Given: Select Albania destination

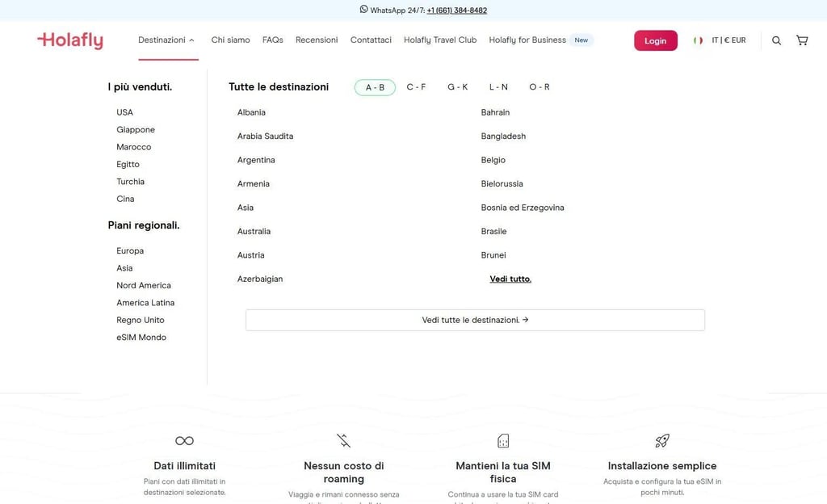Looking at the screenshot, I should (252, 112).
